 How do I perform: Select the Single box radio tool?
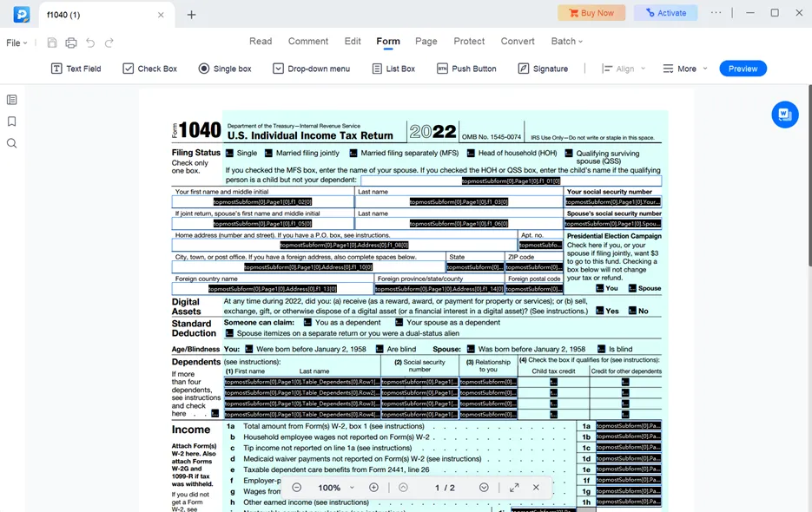coord(225,68)
